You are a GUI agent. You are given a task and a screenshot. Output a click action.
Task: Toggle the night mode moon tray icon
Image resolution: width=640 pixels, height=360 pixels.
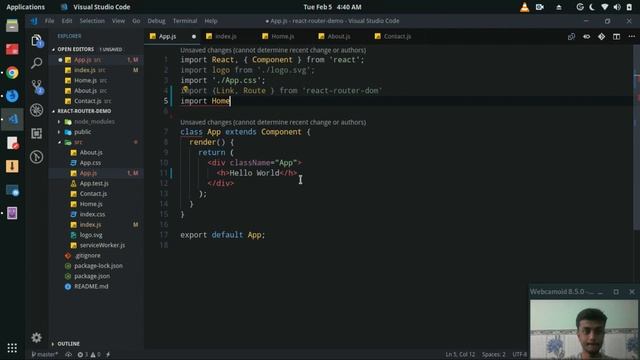pos(592,7)
